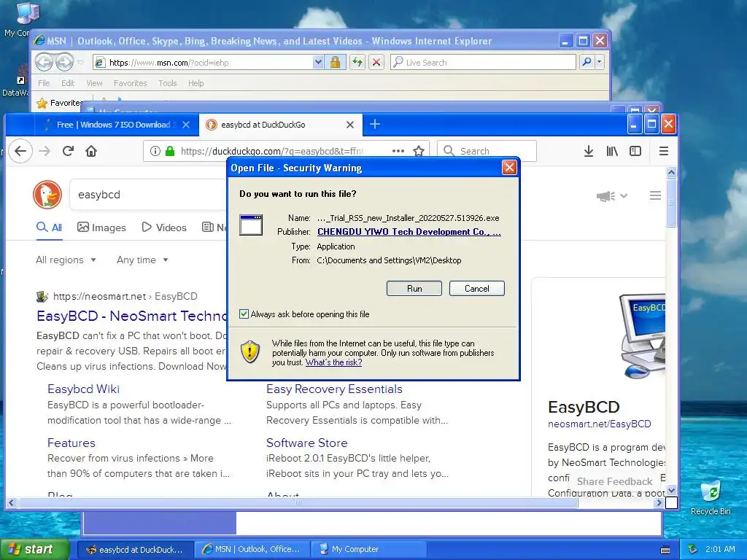This screenshot has width=747, height=560.
Task: Open IE address bar dropdown arrow
Action: (x=318, y=62)
